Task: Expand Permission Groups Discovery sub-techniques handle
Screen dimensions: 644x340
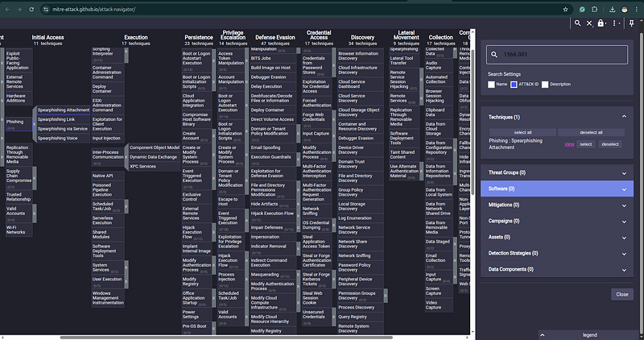Action: pos(386,296)
